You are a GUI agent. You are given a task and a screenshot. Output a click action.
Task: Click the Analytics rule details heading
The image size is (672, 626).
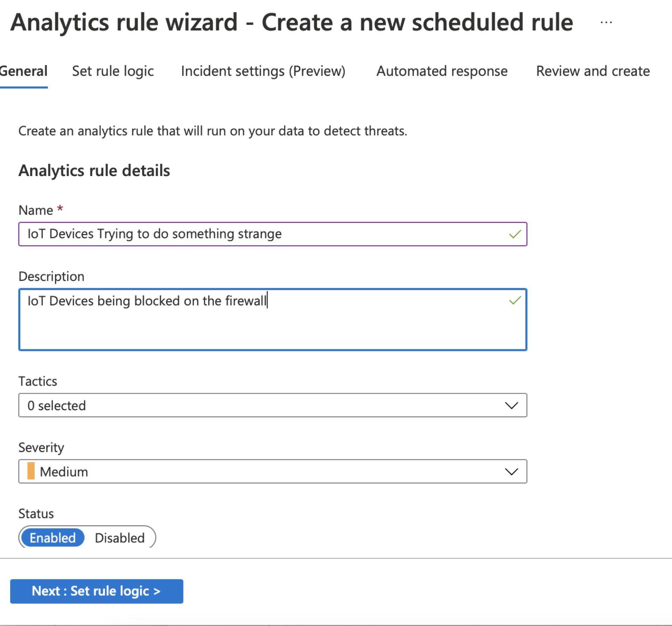[x=94, y=171]
